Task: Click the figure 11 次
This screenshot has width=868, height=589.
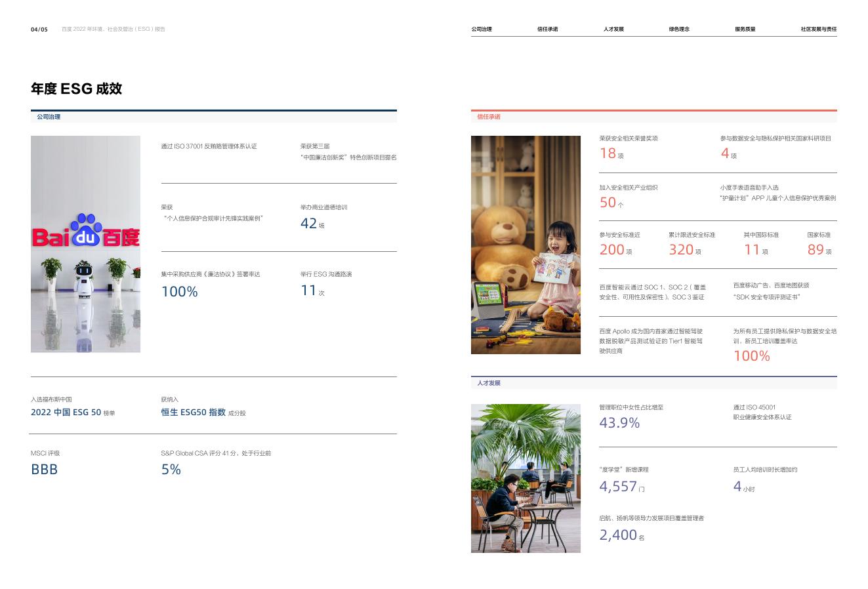Action: (312, 291)
